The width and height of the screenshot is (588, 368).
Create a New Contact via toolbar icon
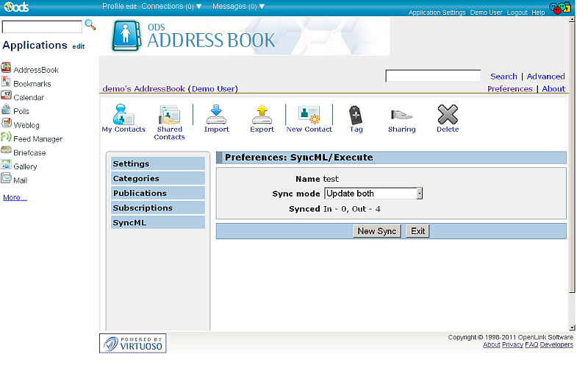click(309, 115)
